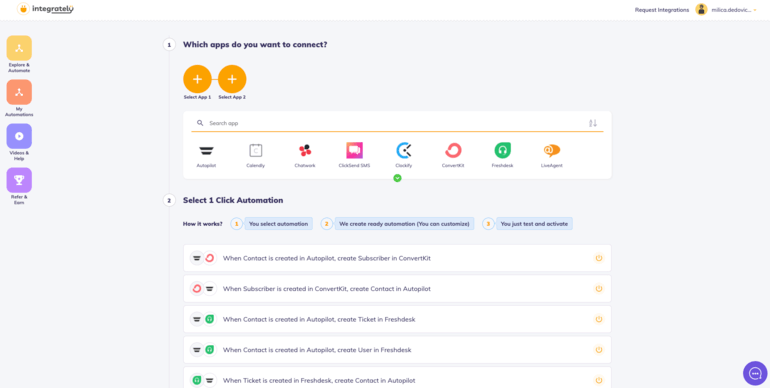Image resolution: width=770 pixels, height=388 pixels.
Task: Click the Select App 1 plus button
Action: (197, 79)
